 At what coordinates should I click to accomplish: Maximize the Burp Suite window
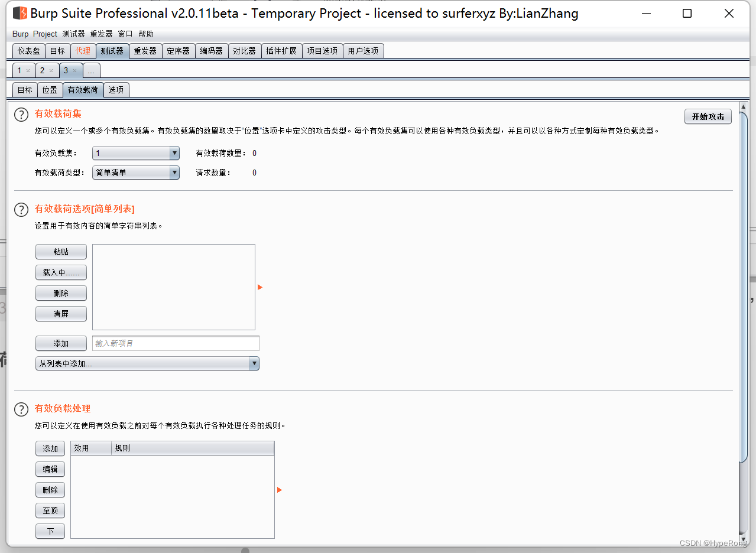687,14
